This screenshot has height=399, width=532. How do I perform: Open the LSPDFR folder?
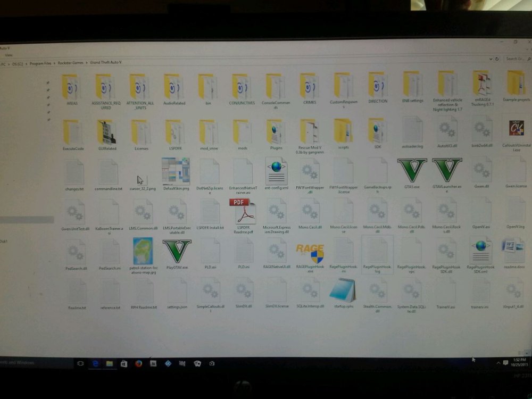[175, 135]
